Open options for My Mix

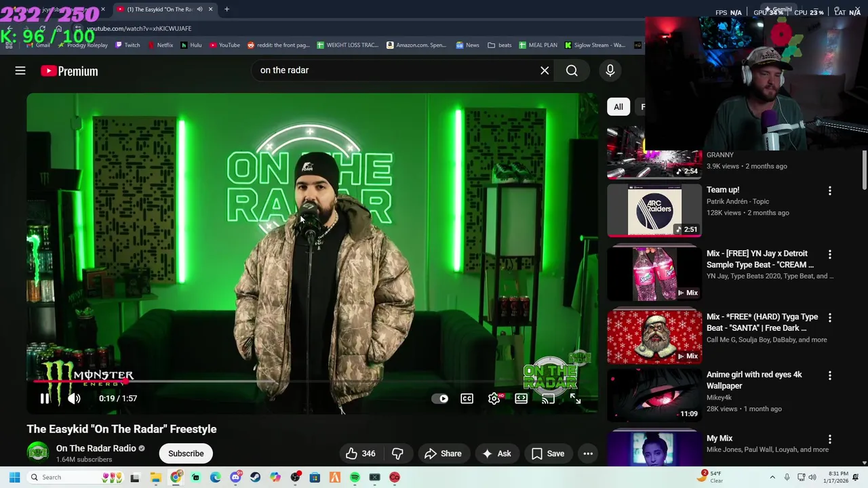829,439
